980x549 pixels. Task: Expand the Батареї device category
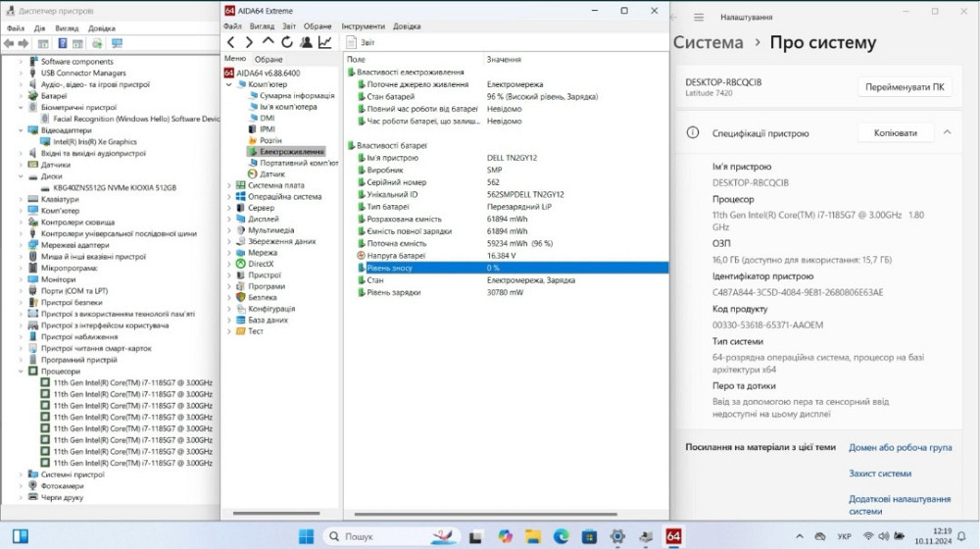tap(22, 96)
